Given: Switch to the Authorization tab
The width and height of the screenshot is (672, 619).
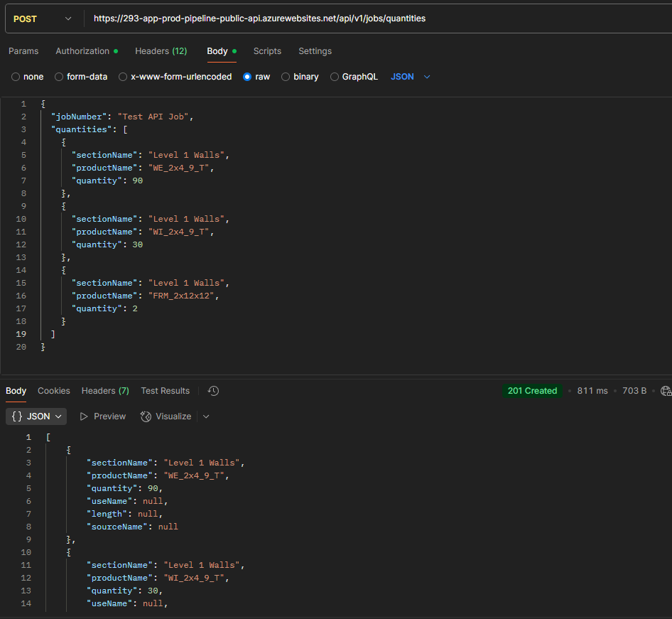Looking at the screenshot, I should 82,51.
